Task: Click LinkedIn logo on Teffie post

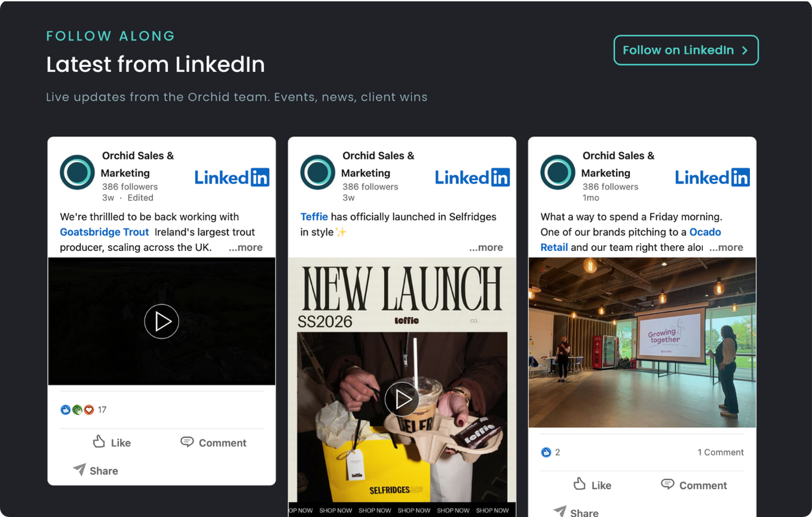Action: tap(472, 178)
